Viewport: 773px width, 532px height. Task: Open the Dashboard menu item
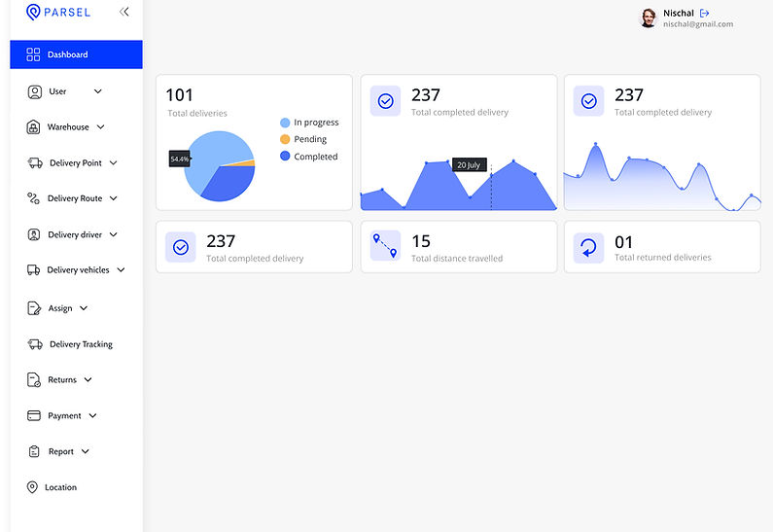click(x=76, y=54)
